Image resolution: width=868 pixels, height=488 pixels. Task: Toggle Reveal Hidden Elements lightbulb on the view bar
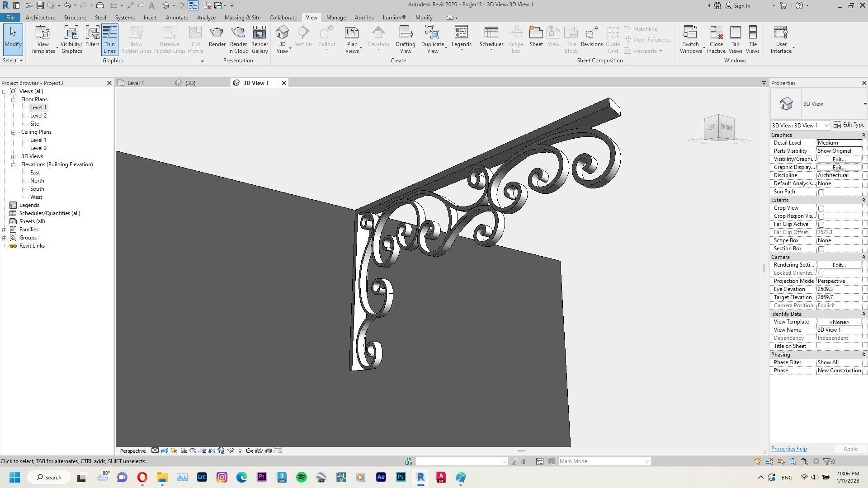(x=240, y=450)
